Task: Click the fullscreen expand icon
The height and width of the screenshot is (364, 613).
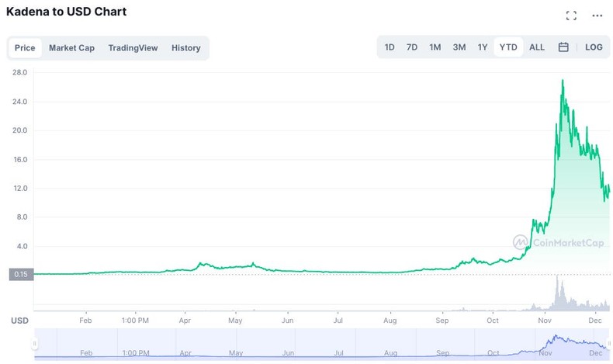Action: coord(571,16)
